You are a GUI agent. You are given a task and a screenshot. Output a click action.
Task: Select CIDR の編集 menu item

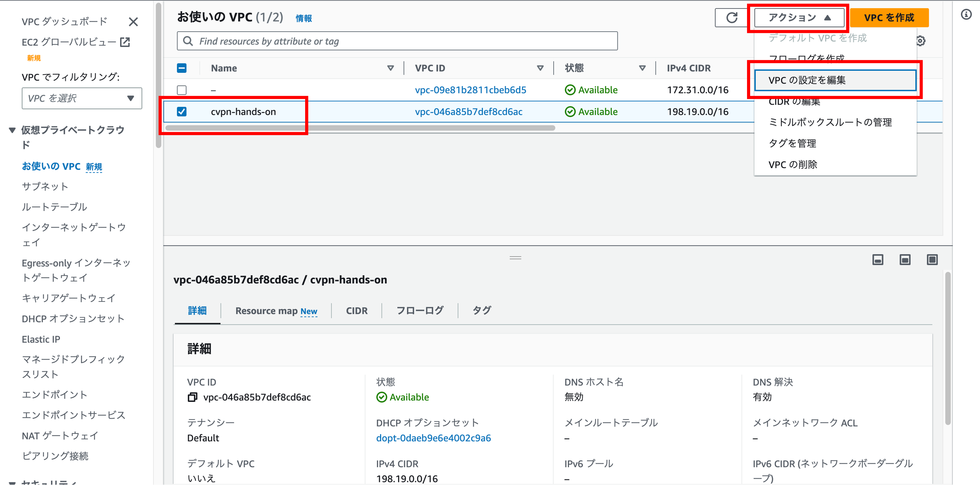pos(835,102)
